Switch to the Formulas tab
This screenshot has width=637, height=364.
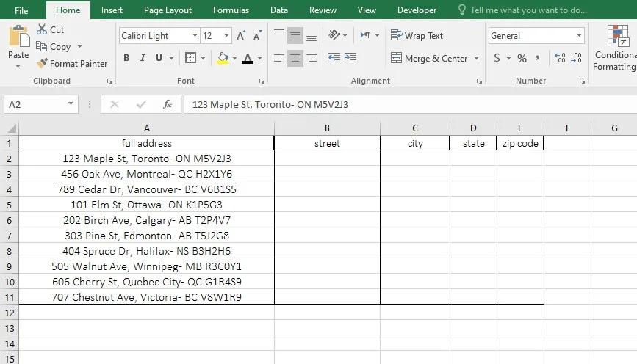[x=231, y=10]
